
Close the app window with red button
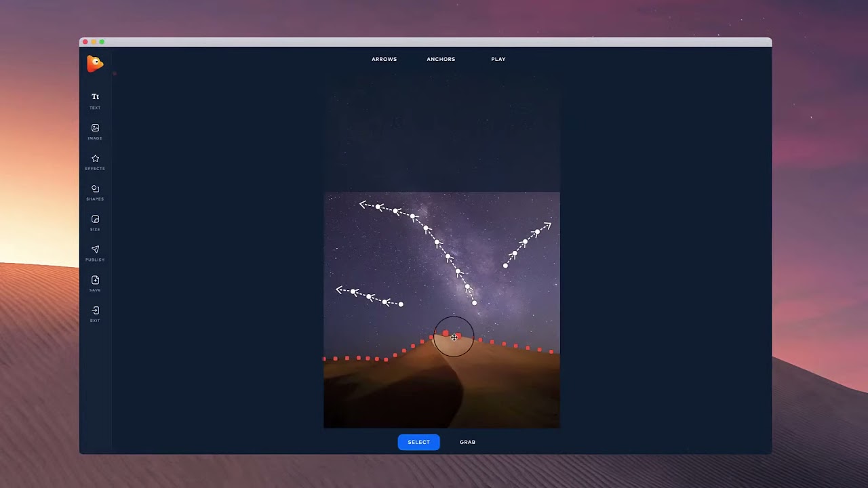click(x=85, y=42)
